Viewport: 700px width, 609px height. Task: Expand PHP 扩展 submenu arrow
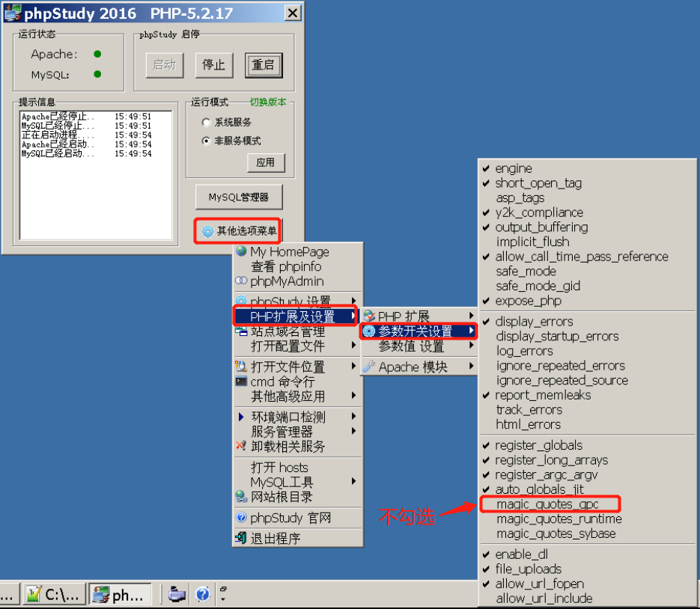(472, 316)
